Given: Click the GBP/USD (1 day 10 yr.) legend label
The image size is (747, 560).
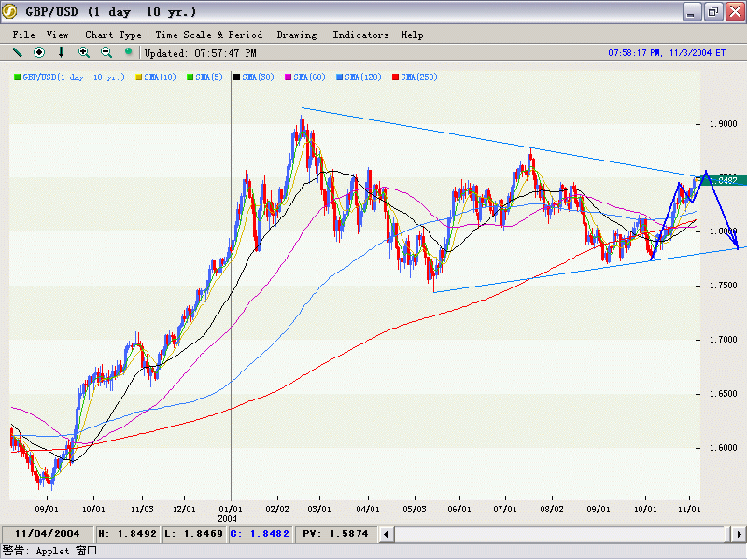Looking at the screenshot, I should (73, 77).
